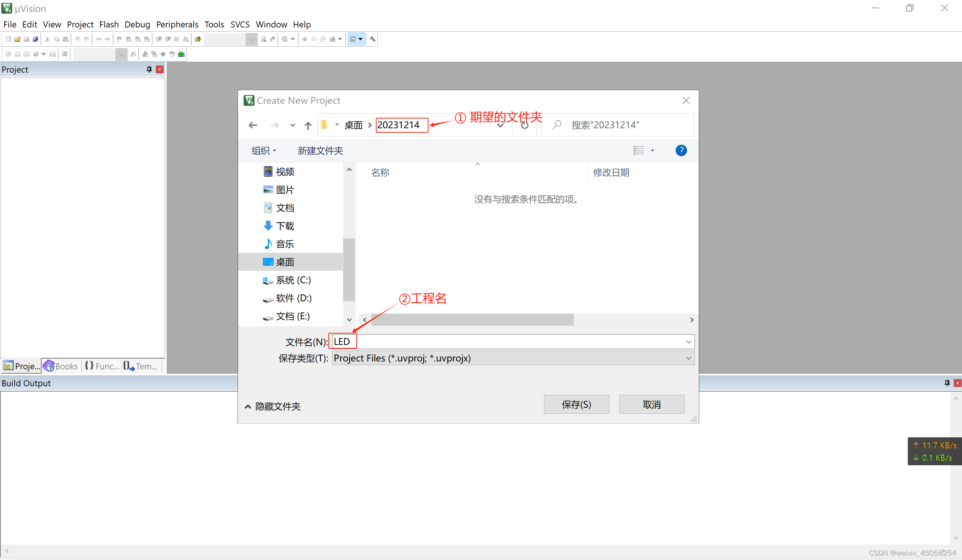Click the Open file toolbar icon
Image resolution: width=962 pixels, height=560 pixels.
pos(17,39)
